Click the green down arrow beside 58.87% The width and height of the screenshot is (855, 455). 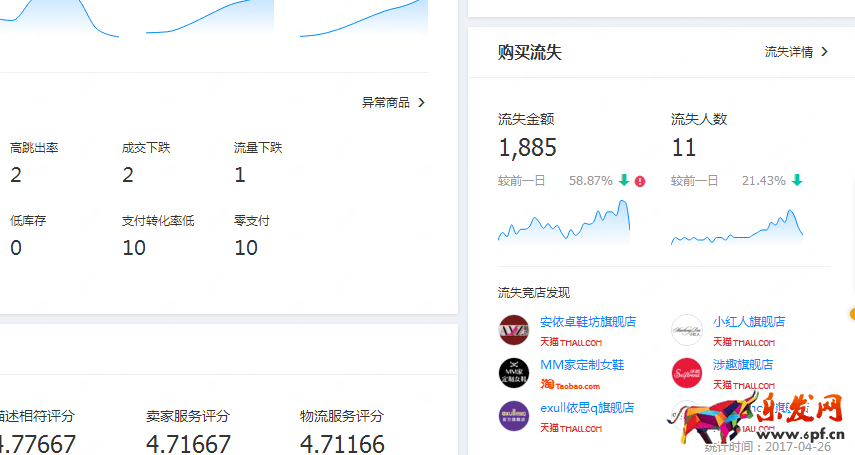point(624,181)
